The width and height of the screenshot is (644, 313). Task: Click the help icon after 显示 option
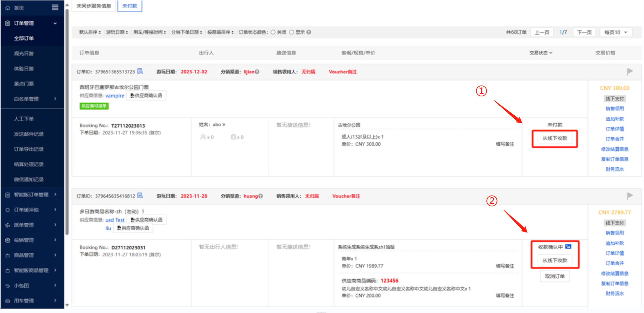coord(309,32)
